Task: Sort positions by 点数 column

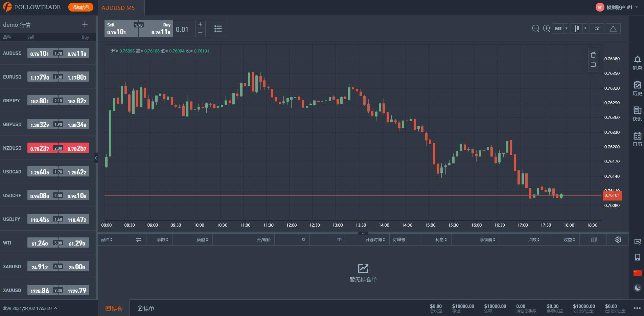Action: tap(534, 239)
